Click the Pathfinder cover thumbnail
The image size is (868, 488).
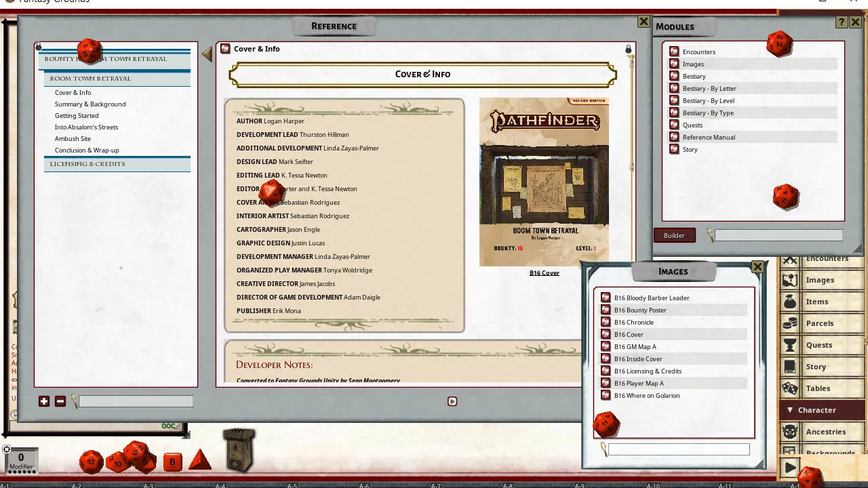(x=544, y=182)
